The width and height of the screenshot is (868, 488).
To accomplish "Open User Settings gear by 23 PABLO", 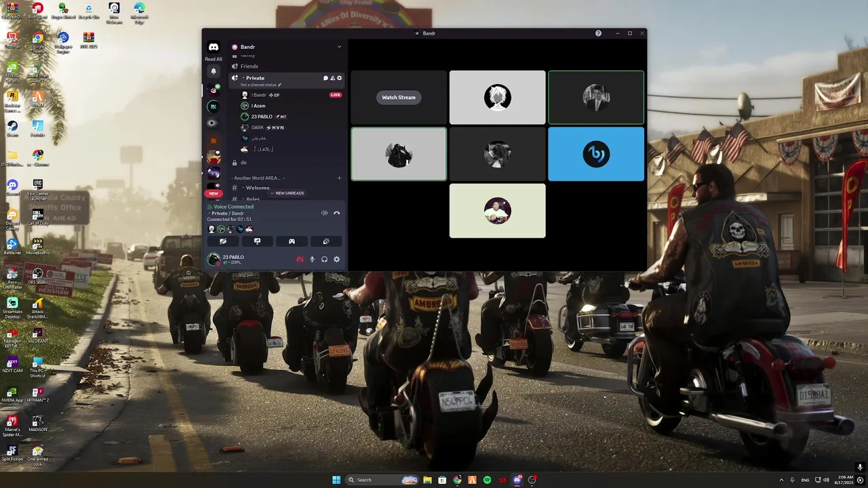I will tap(337, 259).
